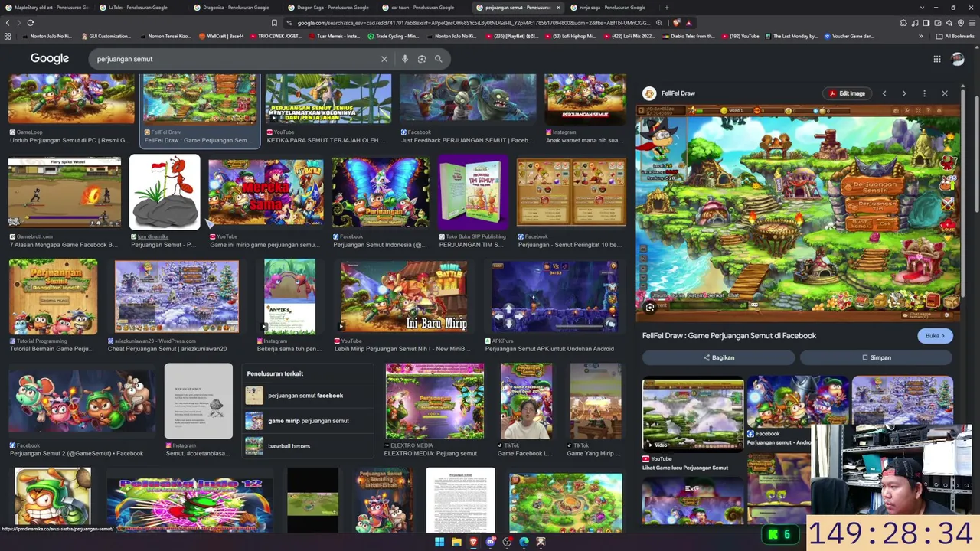Clear the search box with the X icon
This screenshot has width=980, height=551.
click(384, 59)
